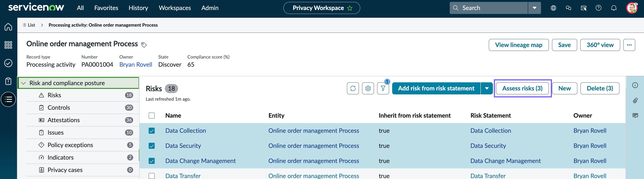Image resolution: width=644 pixels, height=179 pixels.
Task: Click the ServiceNow logo
Action: pos(36,7)
